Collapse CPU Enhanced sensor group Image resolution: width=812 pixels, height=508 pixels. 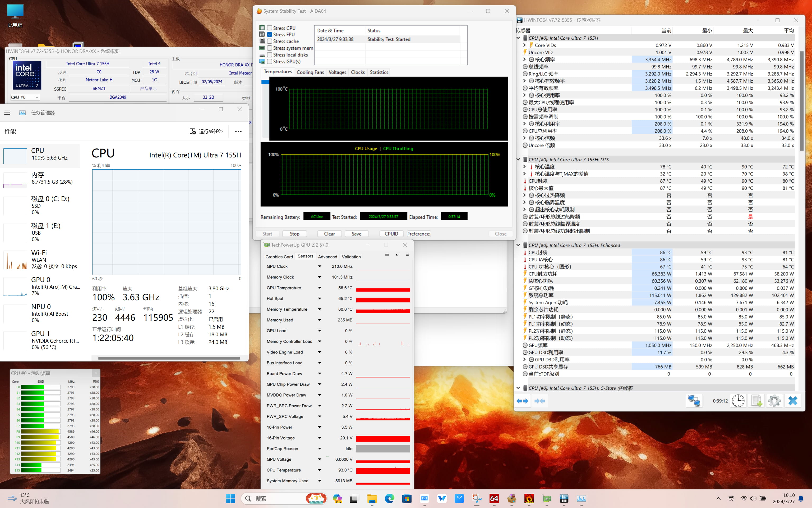[x=518, y=245]
